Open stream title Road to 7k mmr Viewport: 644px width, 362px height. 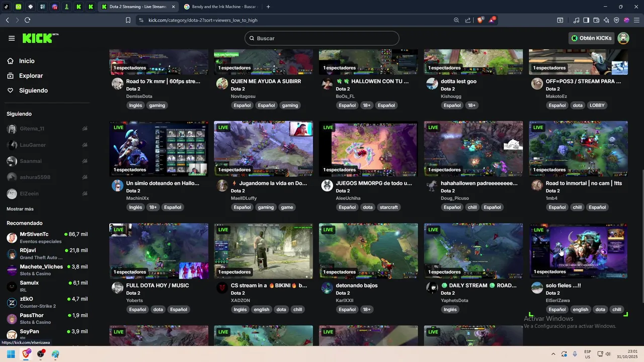coord(163,81)
